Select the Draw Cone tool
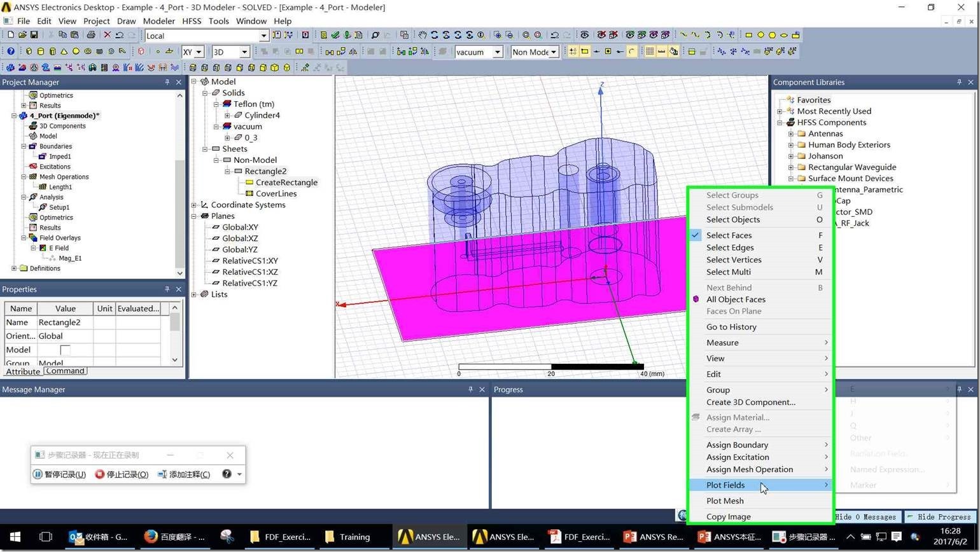 [64, 52]
